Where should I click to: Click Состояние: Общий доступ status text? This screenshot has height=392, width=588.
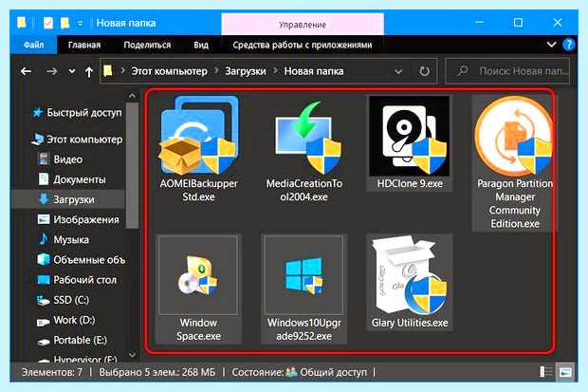tap(300, 372)
